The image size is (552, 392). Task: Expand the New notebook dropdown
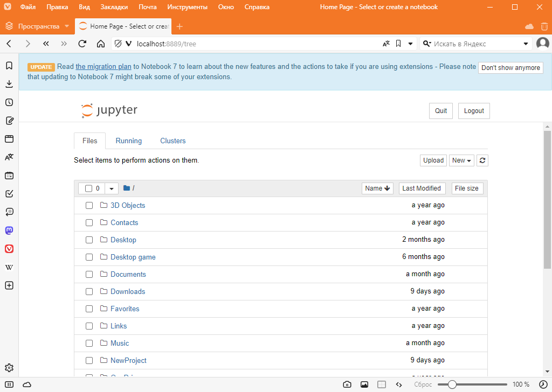pyautogui.click(x=461, y=160)
